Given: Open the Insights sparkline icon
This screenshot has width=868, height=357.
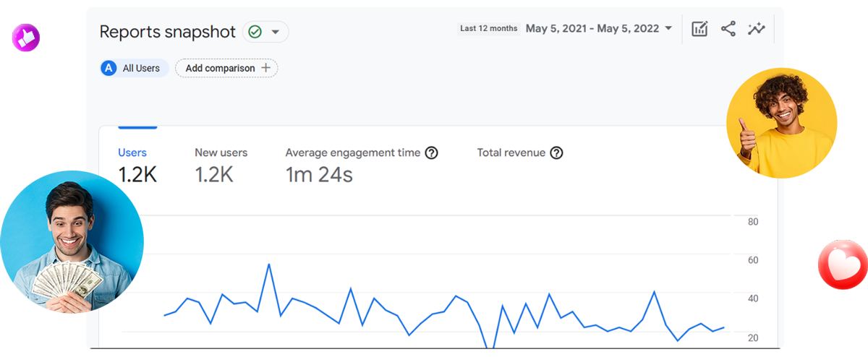Looking at the screenshot, I should 757,29.
